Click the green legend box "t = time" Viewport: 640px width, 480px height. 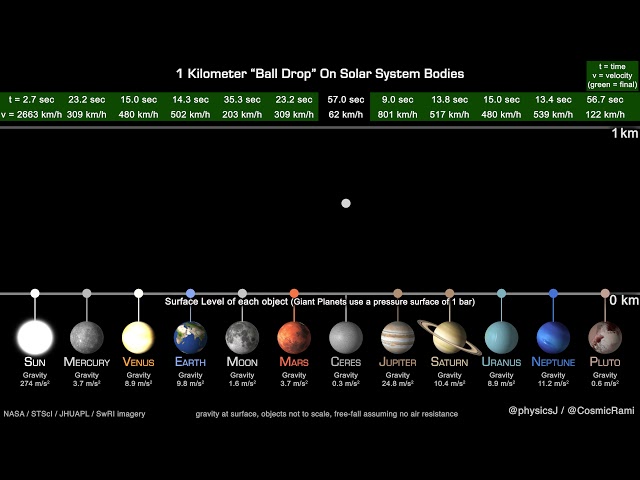(x=612, y=76)
